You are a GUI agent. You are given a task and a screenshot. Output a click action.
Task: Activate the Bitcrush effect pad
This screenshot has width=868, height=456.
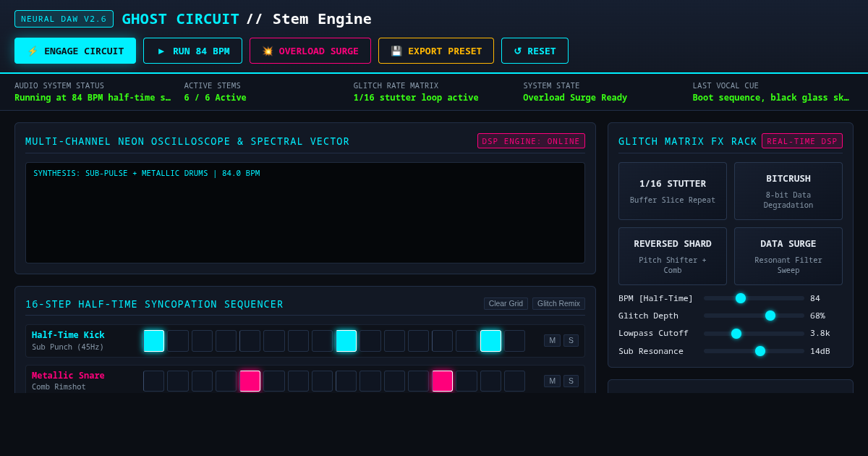pos(788,191)
